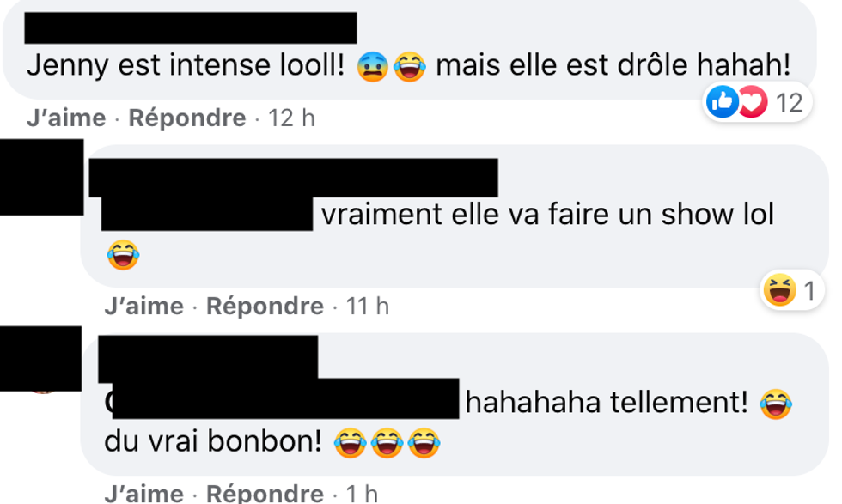This screenshot has width=842, height=504.
Task: Click the laughing emoji below 'show lol'
Action: point(123,254)
